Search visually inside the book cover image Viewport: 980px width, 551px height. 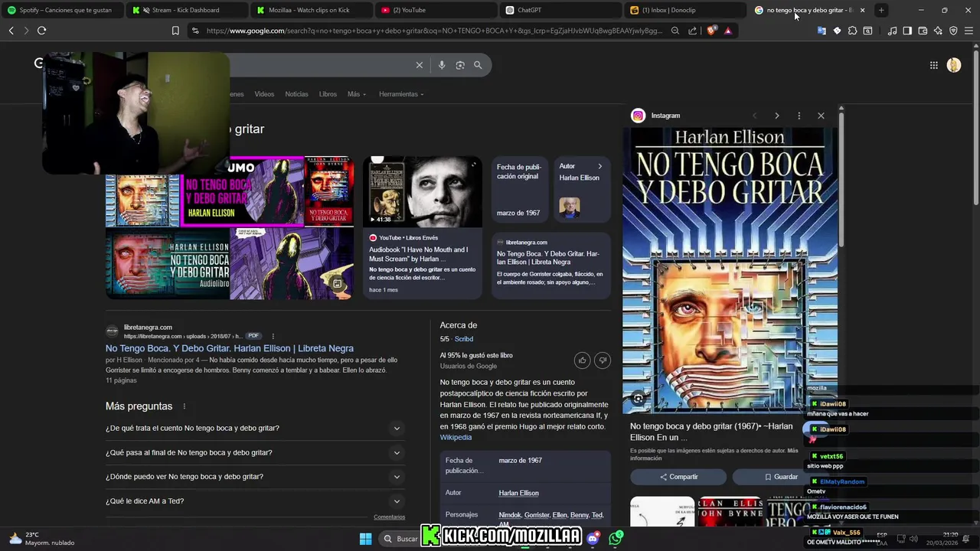coord(638,398)
